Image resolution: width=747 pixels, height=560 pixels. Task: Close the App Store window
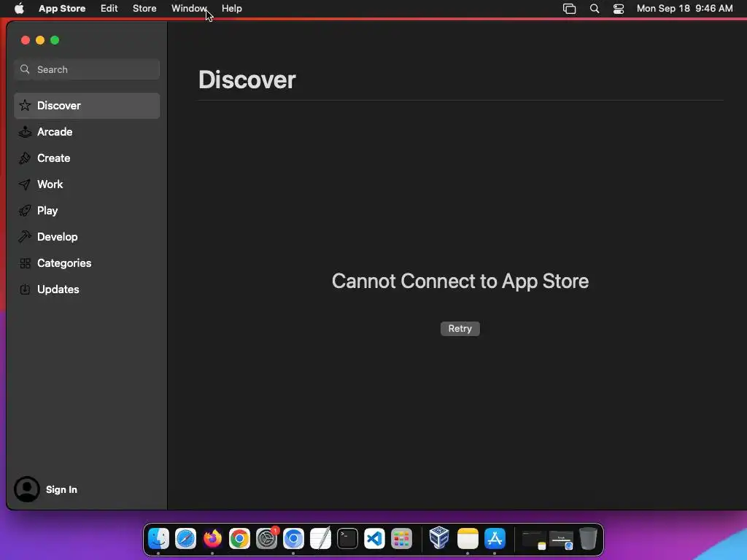point(26,41)
